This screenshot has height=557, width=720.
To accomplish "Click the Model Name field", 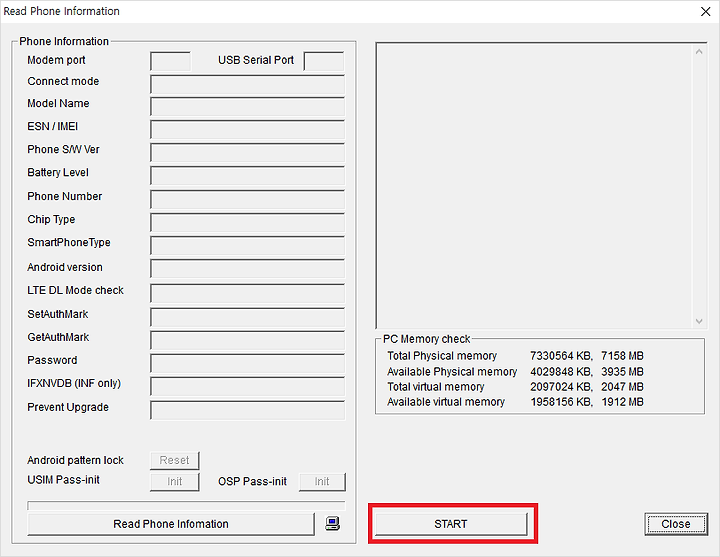I will pyautogui.click(x=248, y=106).
